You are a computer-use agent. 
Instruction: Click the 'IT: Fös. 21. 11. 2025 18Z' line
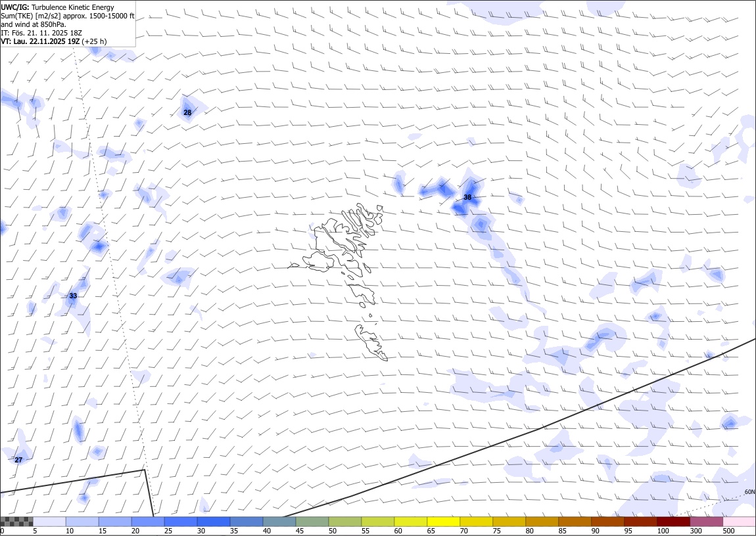[x=41, y=33]
